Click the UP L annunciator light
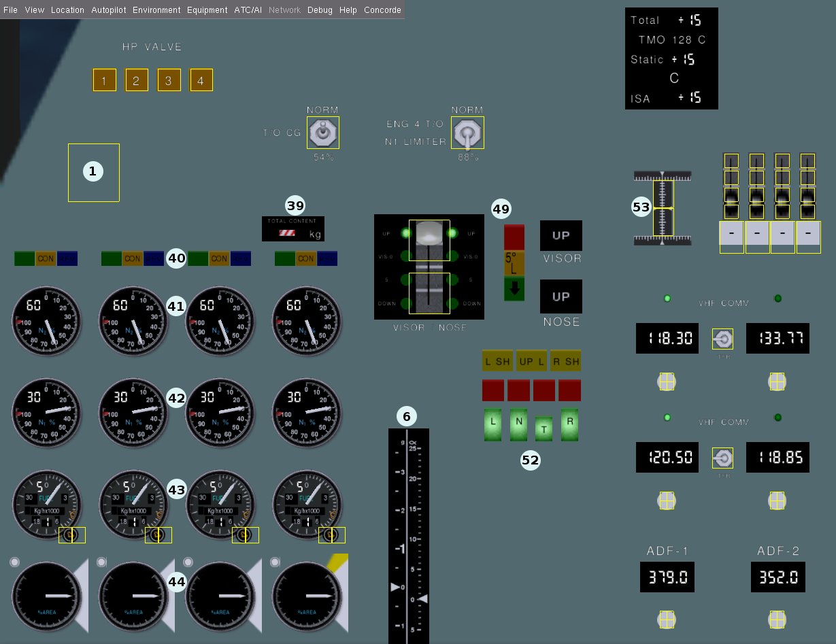836x644 pixels. click(x=531, y=362)
